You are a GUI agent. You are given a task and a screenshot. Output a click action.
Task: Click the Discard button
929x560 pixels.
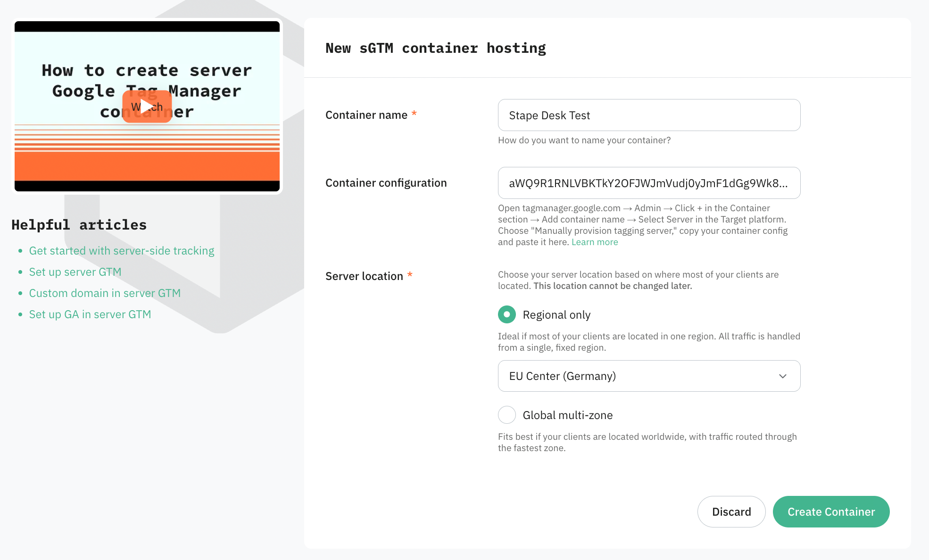tap(731, 511)
